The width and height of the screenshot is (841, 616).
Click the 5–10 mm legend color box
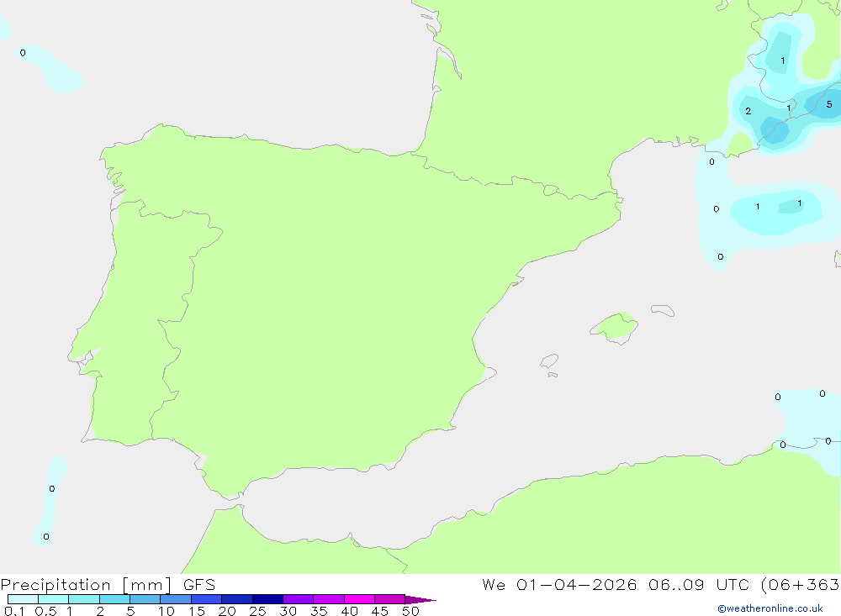145,599
